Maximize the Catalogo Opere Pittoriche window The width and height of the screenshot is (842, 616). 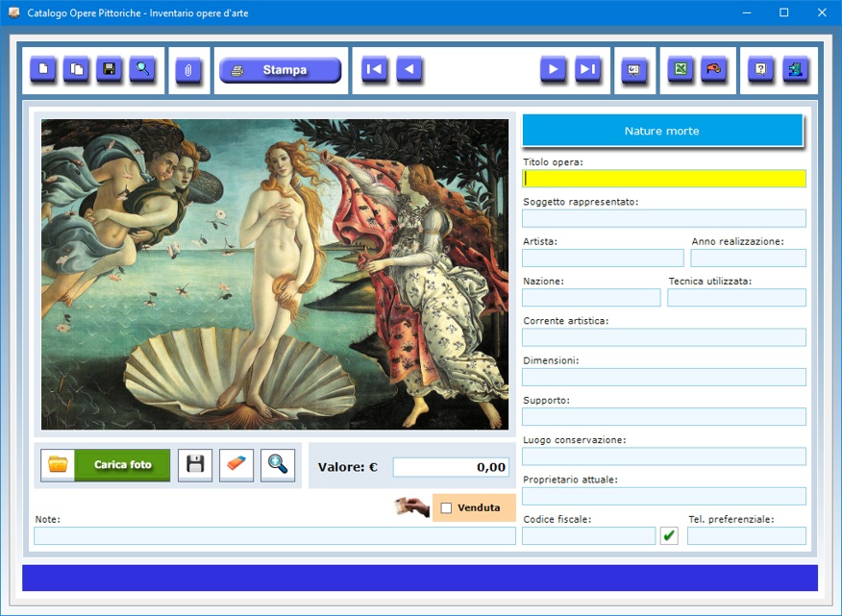(784, 12)
